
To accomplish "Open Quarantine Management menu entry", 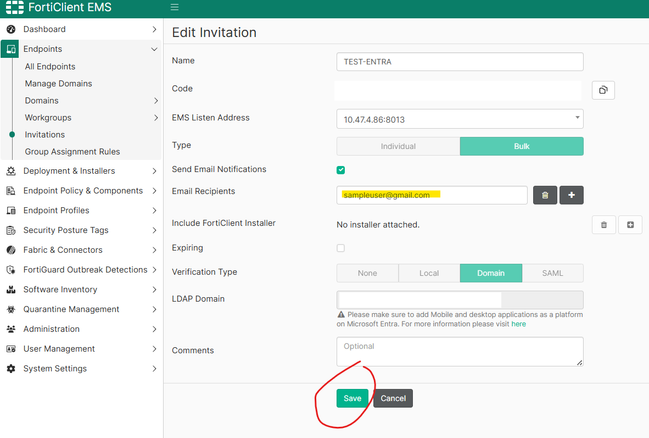I will click(x=71, y=309).
